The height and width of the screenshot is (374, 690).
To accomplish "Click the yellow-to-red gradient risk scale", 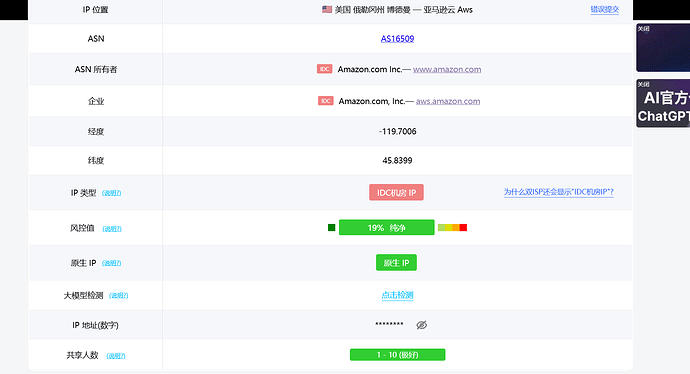I will 452,227.
